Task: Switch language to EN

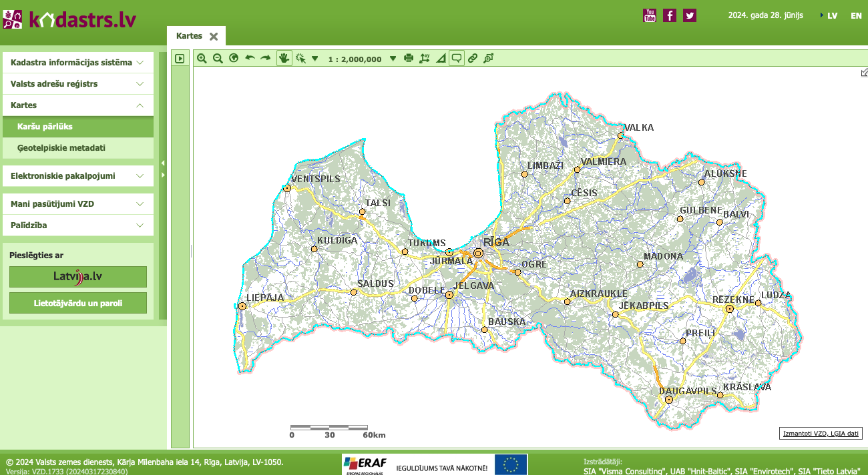Action: pos(856,15)
